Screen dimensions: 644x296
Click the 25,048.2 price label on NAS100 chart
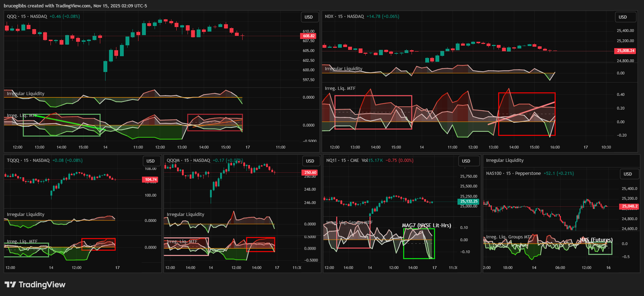tap(630, 206)
